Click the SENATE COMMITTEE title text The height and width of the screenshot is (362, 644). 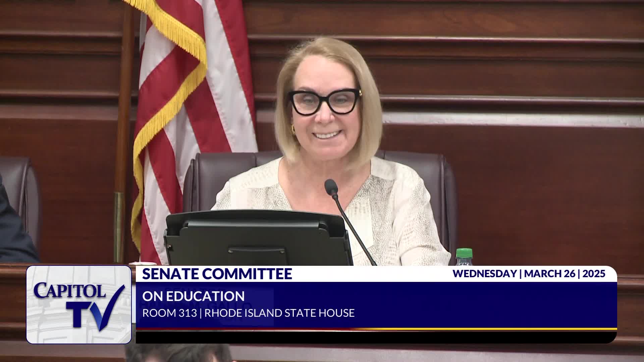(x=217, y=274)
